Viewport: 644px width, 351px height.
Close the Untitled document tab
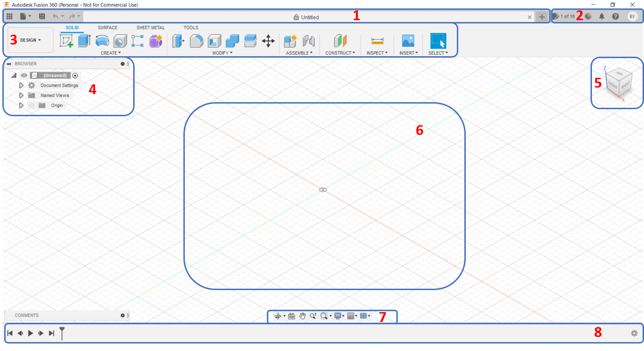click(x=530, y=17)
